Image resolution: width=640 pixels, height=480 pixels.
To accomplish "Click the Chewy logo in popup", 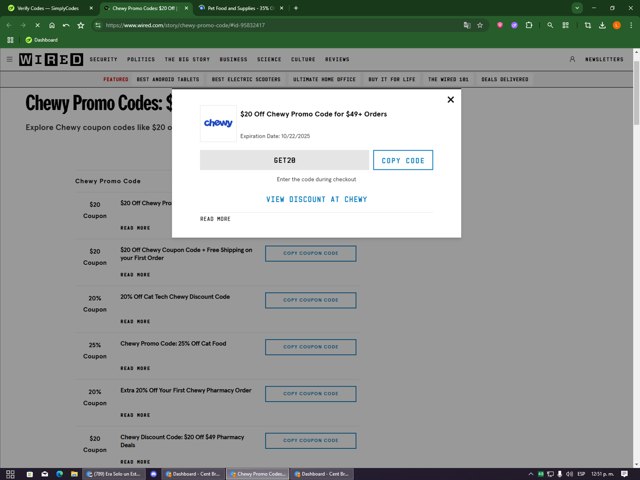I will [218, 123].
